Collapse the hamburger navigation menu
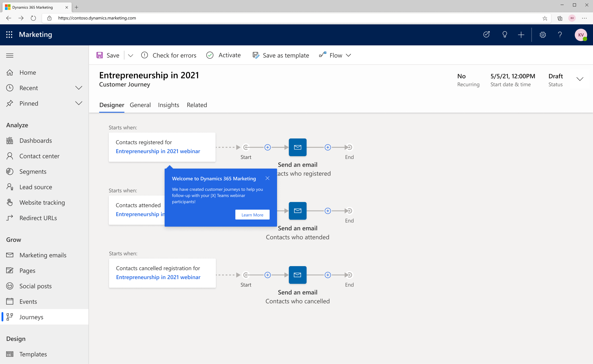The image size is (593, 364). coord(10,56)
